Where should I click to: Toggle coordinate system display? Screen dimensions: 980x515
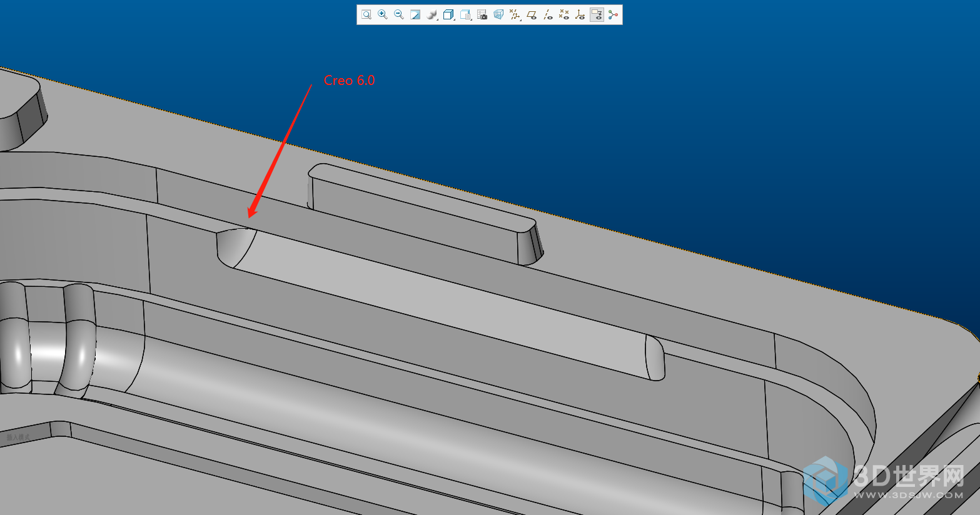(x=580, y=14)
